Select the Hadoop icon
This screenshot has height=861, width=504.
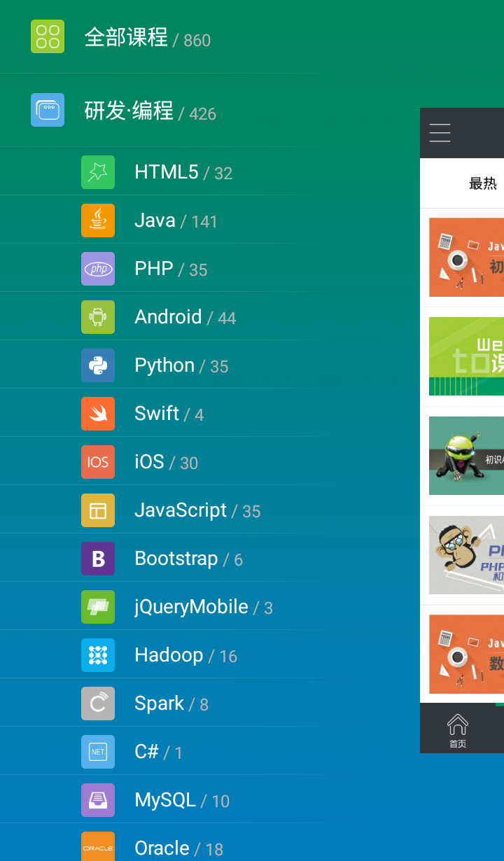pos(98,655)
